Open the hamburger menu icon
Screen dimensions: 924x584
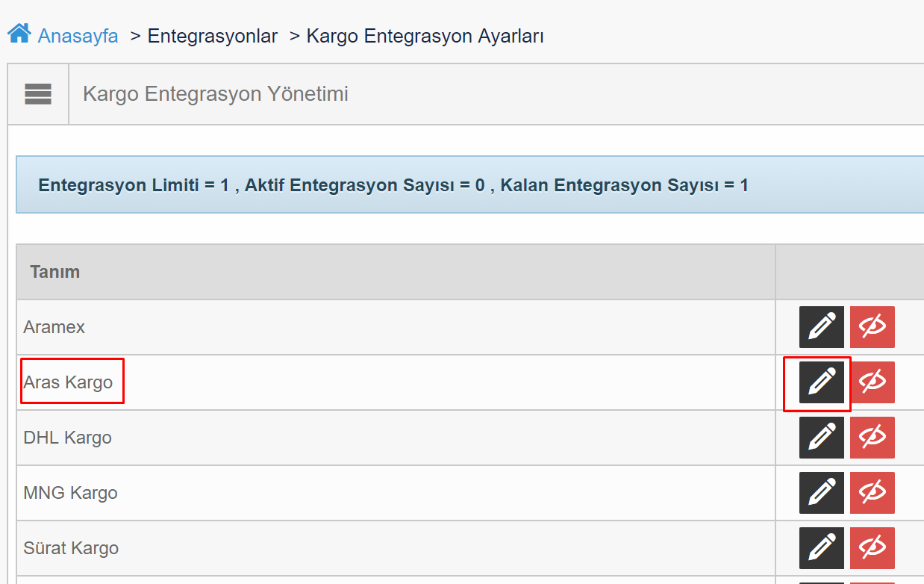pos(38,94)
